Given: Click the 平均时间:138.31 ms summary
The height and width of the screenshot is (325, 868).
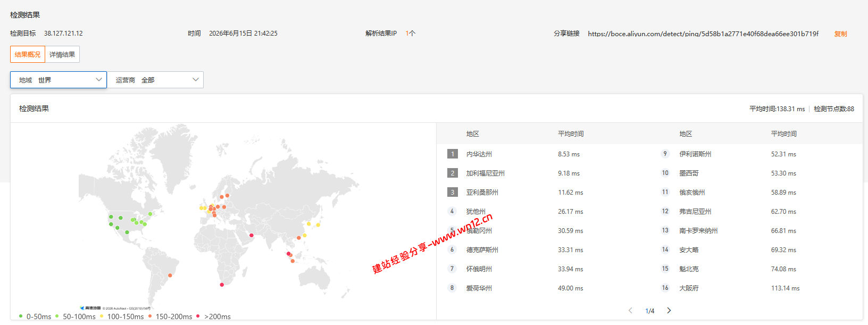Looking at the screenshot, I should tap(777, 109).
